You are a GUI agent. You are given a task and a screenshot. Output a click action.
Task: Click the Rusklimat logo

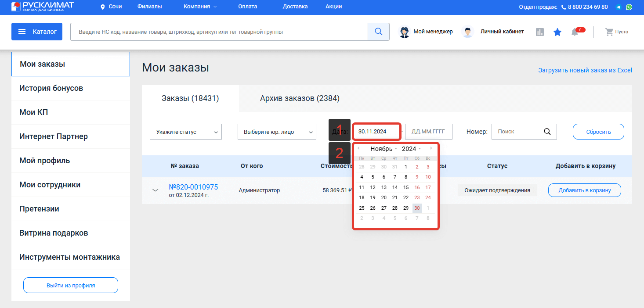pyautogui.click(x=43, y=7)
